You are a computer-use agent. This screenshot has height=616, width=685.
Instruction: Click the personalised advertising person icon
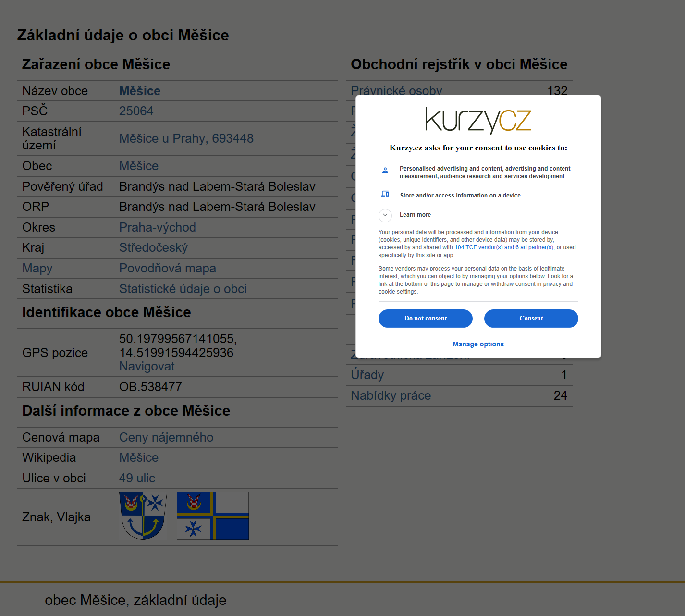coord(385,170)
